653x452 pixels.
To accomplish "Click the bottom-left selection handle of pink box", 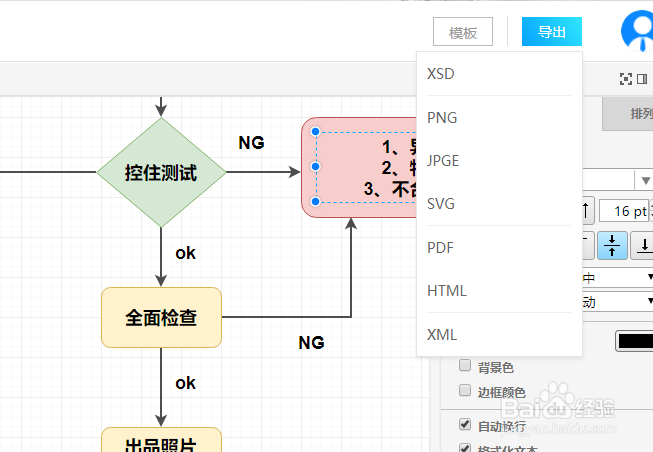I will [315, 202].
